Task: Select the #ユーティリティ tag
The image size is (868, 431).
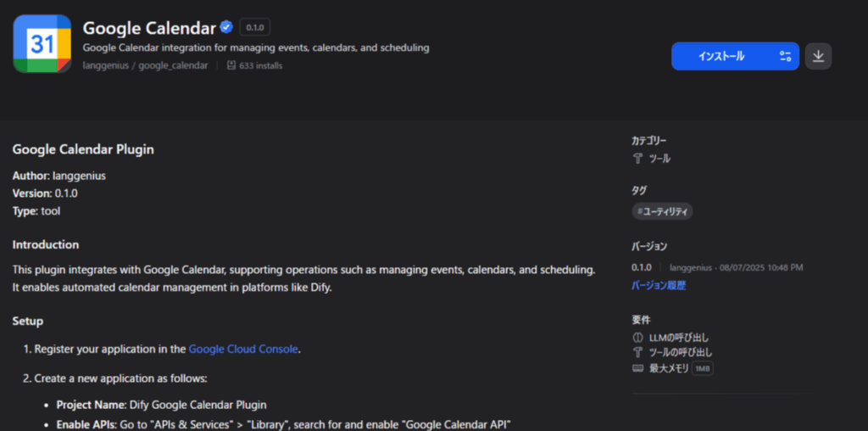Action: tap(663, 211)
